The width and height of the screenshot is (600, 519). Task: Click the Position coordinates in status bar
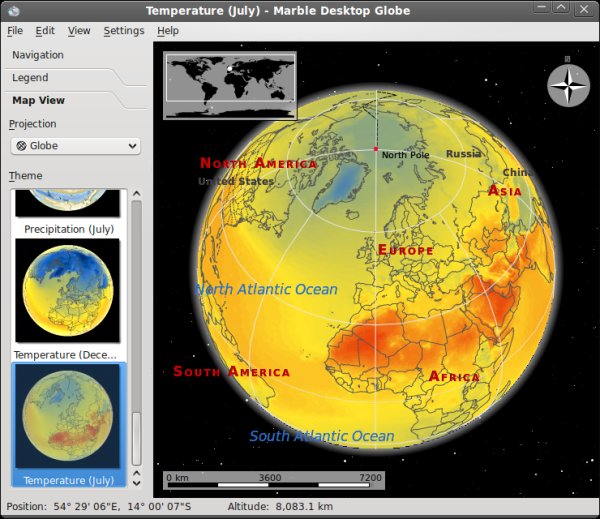pos(99,507)
